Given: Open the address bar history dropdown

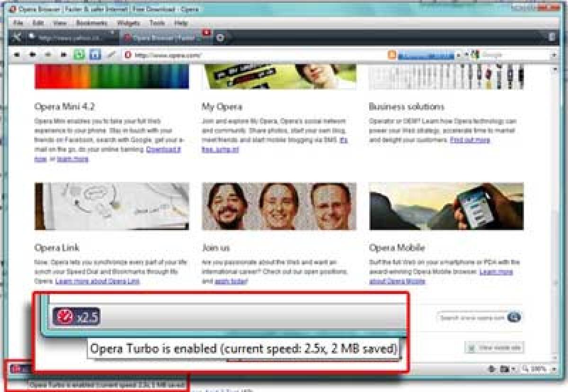Looking at the screenshot, I should 458,55.
